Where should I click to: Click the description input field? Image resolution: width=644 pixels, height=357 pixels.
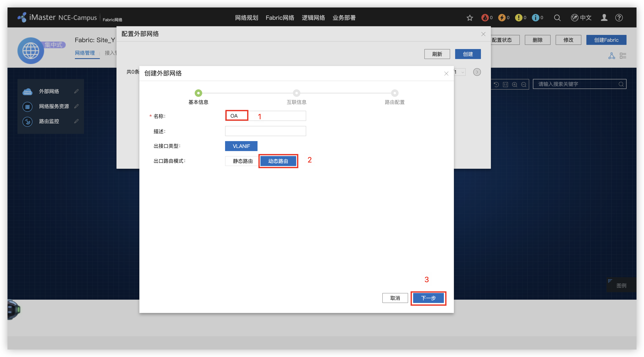point(265,131)
